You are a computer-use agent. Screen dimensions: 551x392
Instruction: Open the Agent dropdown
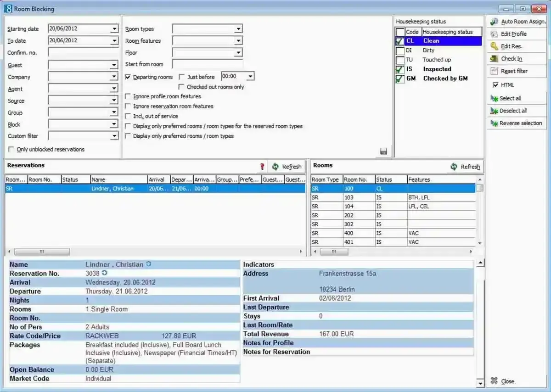coord(114,89)
